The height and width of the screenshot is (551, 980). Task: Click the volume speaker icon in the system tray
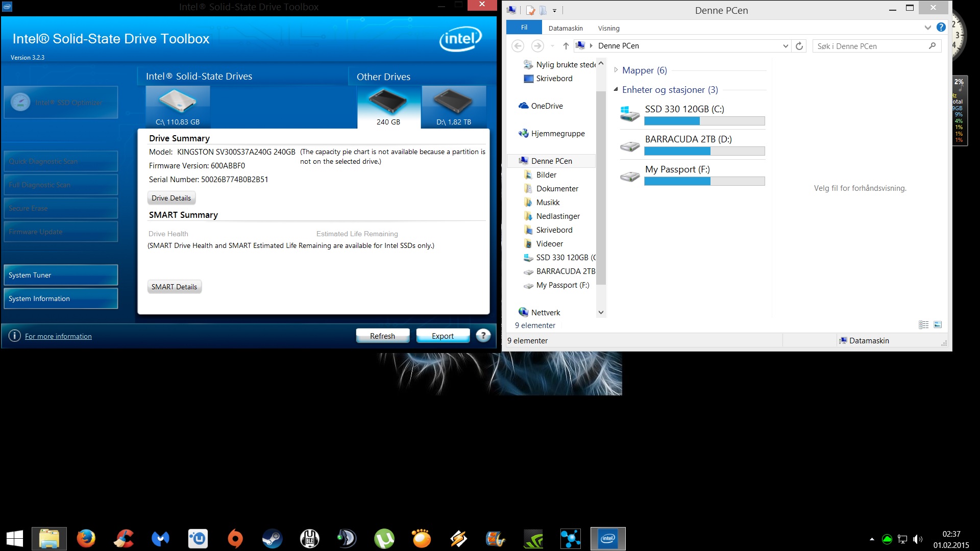pos(918,539)
